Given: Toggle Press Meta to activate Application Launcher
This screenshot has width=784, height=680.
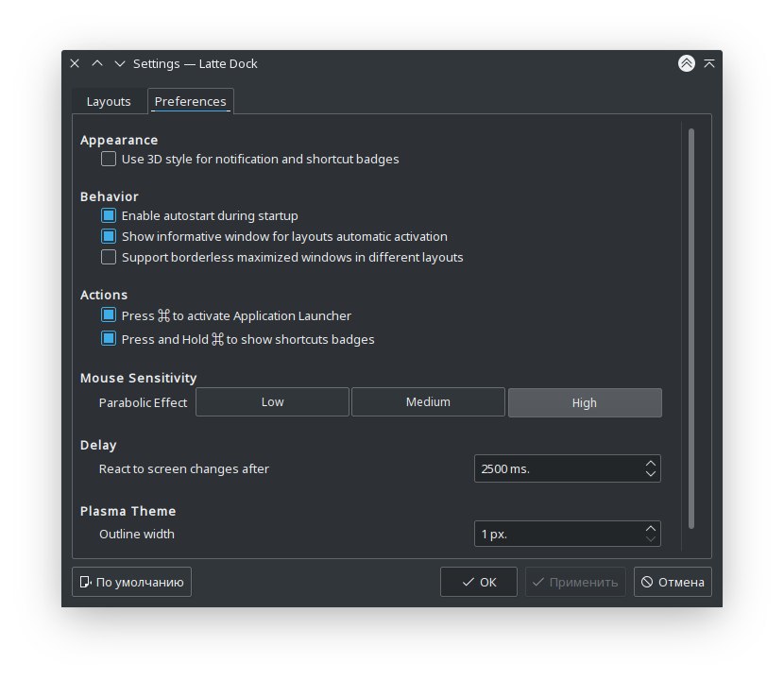Looking at the screenshot, I should pyautogui.click(x=108, y=315).
